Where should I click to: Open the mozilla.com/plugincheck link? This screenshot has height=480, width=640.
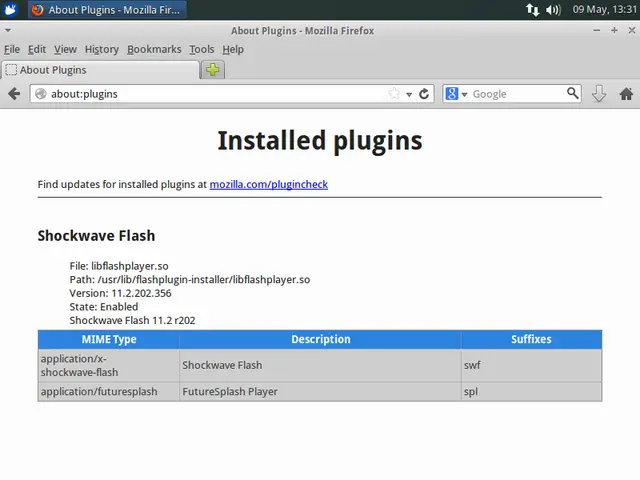click(269, 184)
